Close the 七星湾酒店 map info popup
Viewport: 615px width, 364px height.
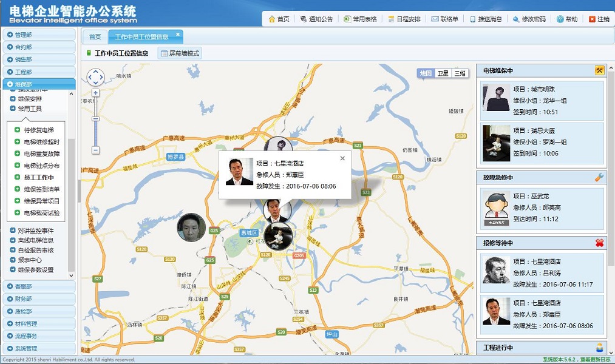point(342,158)
